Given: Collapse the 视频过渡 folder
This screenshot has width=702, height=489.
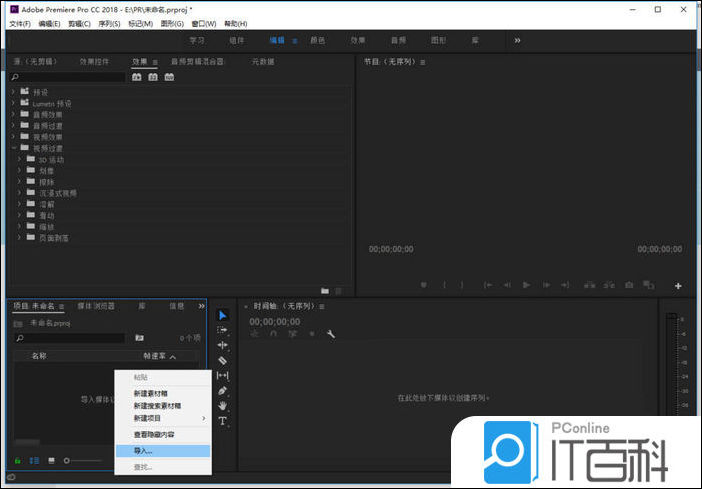Looking at the screenshot, I should coord(15,148).
